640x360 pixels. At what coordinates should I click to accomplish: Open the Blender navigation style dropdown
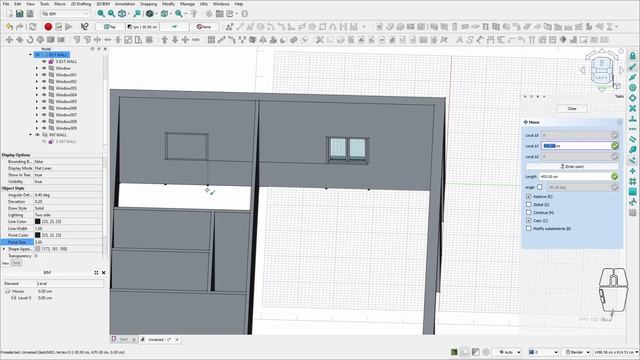pos(576,352)
